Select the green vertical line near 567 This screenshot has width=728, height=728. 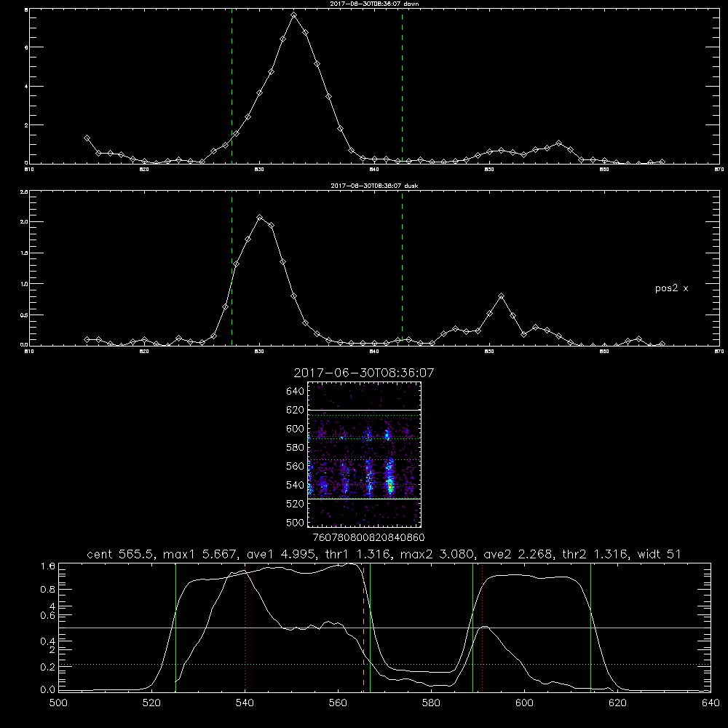click(370, 628)
